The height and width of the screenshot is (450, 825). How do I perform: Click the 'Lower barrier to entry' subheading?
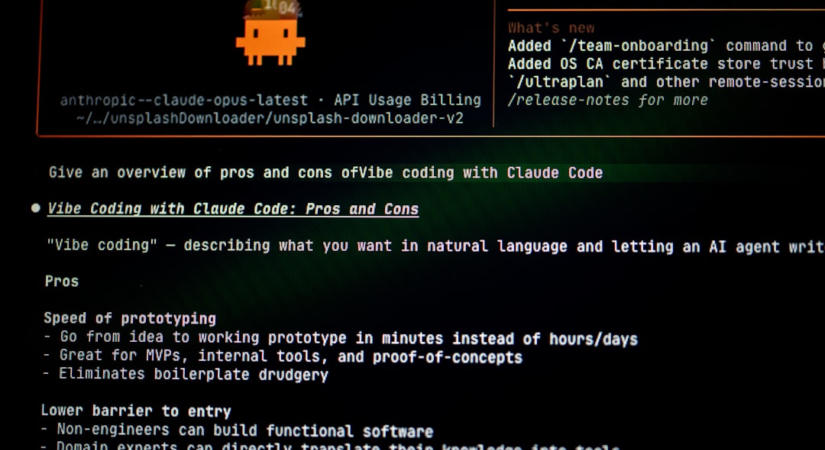[136, 411]
